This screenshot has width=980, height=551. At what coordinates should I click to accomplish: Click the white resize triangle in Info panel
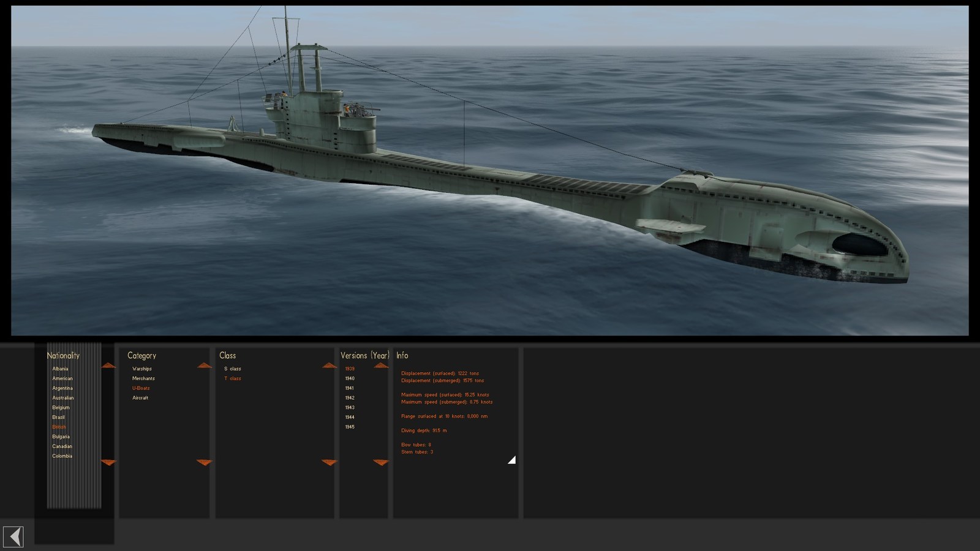(x=512, y=460)
